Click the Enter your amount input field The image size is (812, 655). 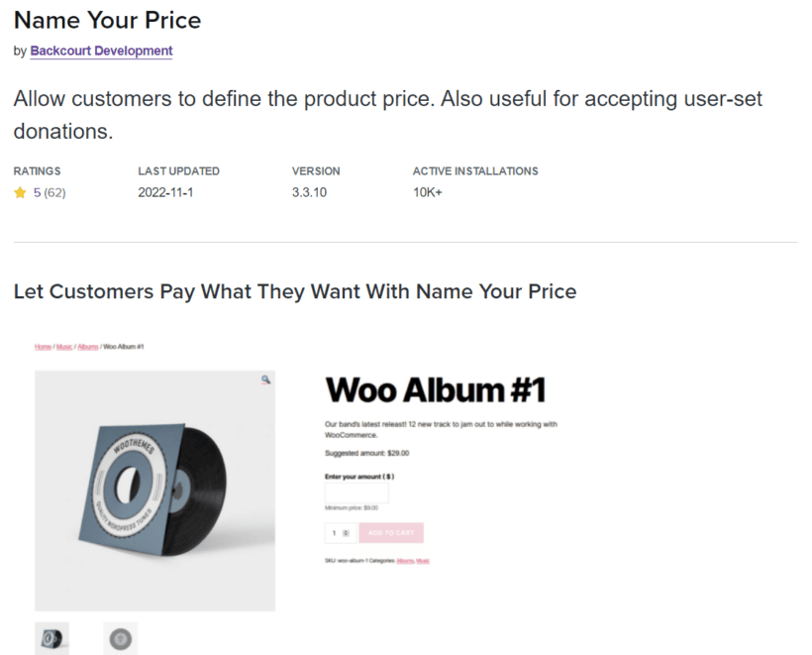point(357,492)
